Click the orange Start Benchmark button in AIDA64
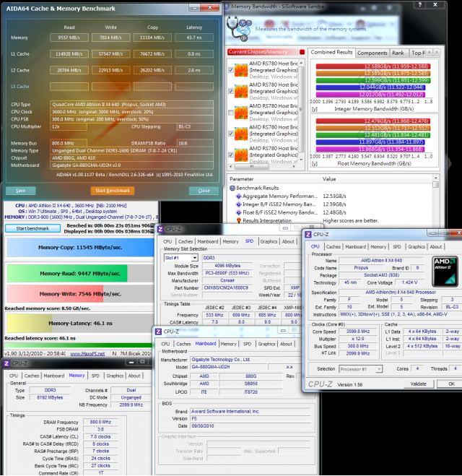 pos(113,191)
